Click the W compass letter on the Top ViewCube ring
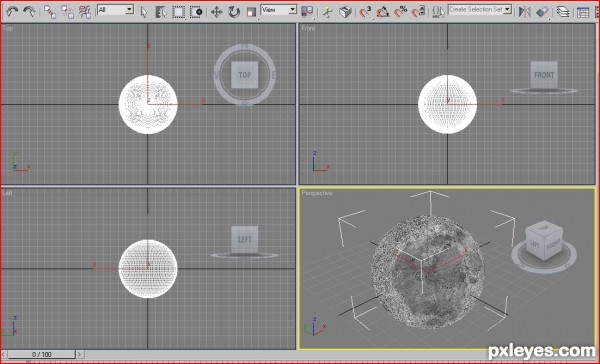This screenshot has height=364, width=600. [x=216, y=75]
